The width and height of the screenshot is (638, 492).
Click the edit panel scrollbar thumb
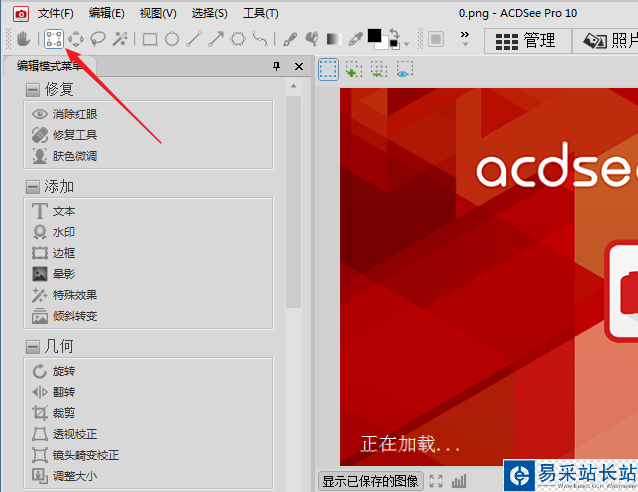(x=293, y=202)
